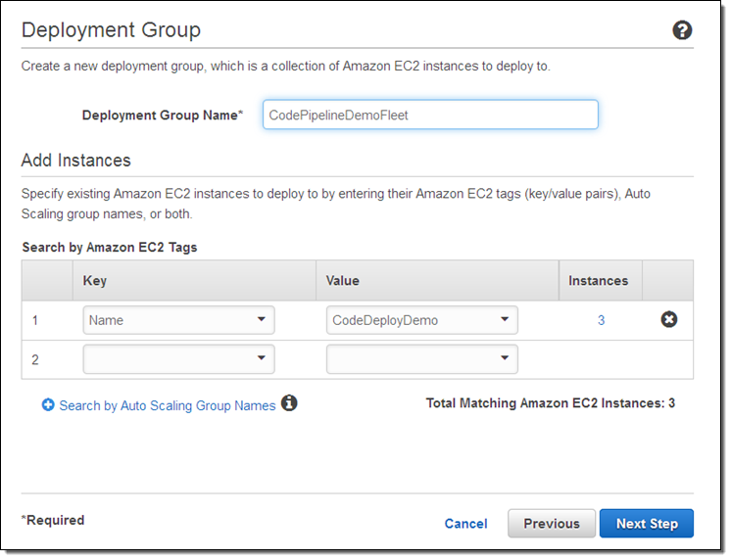Click the help question mark icon
This screenshot has height=560, width=731.
682,30
